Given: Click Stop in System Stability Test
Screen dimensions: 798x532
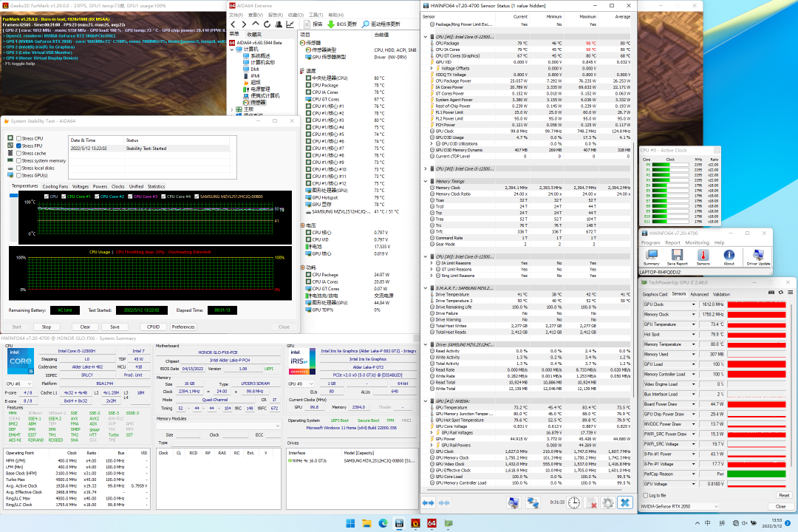Looking at the screenshot, I should pos(47,327).
